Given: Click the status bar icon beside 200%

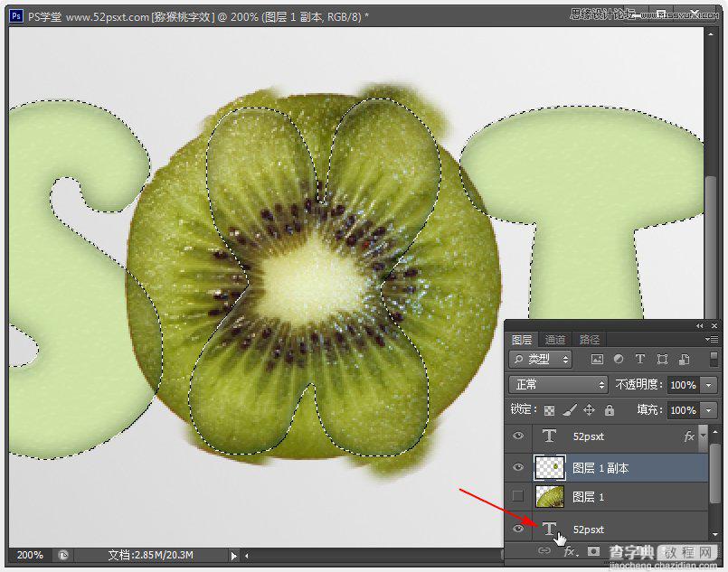Looking at the screenshot, I should click(x=63, y=555).
